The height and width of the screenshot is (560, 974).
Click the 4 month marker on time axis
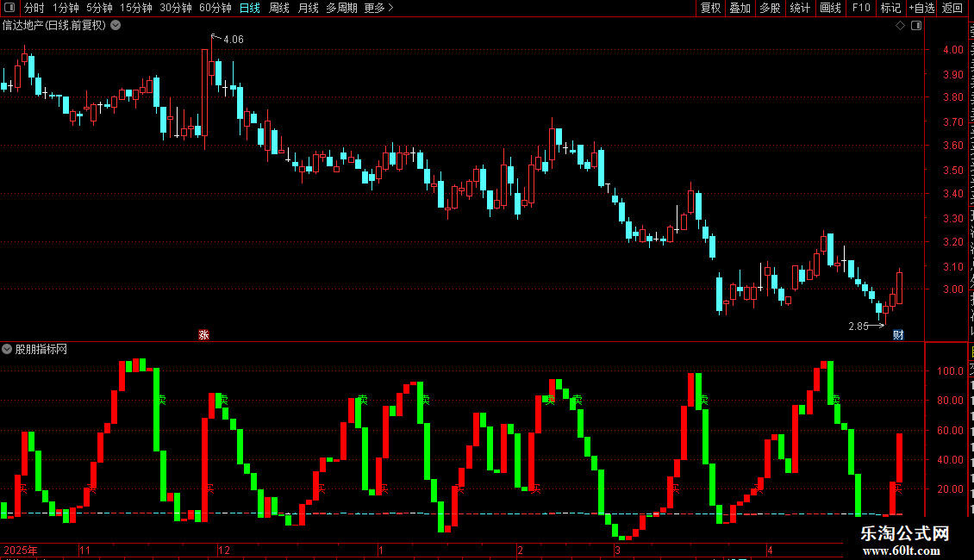point(770,550)
